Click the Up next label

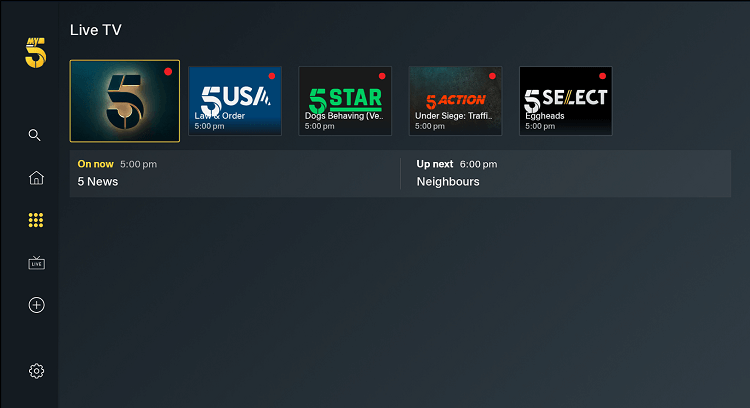(435, 164)
